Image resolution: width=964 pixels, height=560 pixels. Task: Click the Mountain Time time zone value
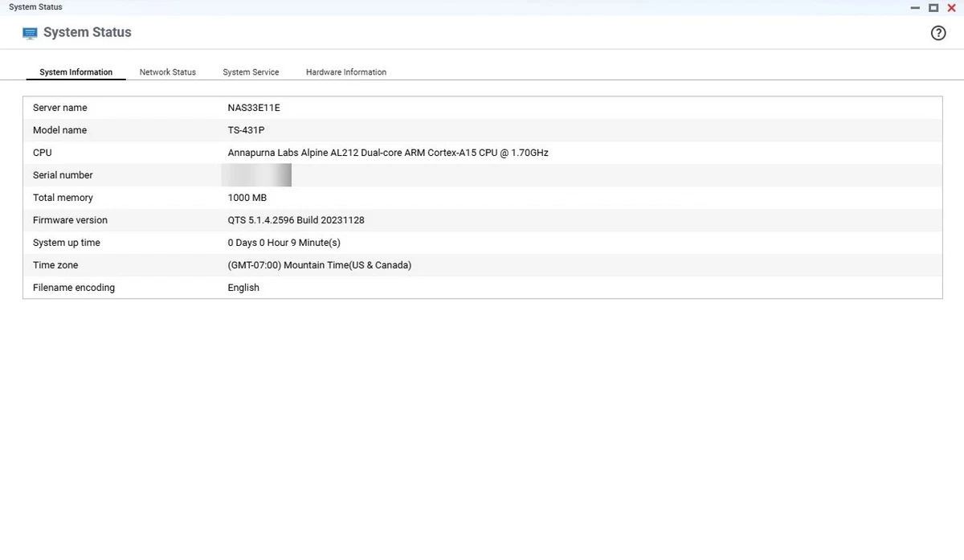tap(320, 265)
